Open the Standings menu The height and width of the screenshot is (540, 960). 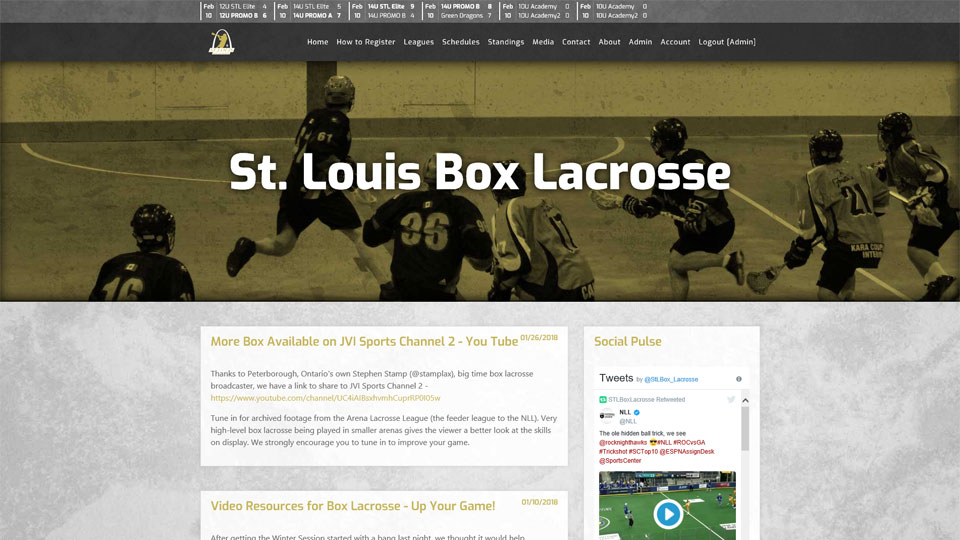506,42
